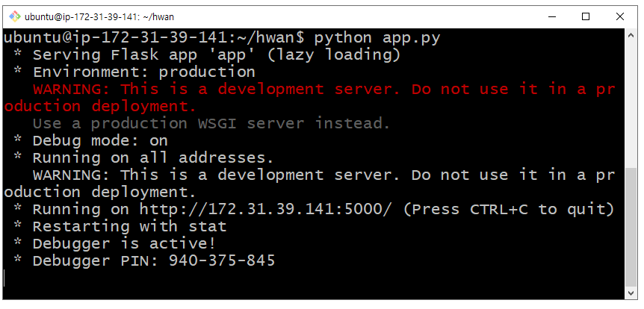Maximize the terminal window

tap(586, 17)
